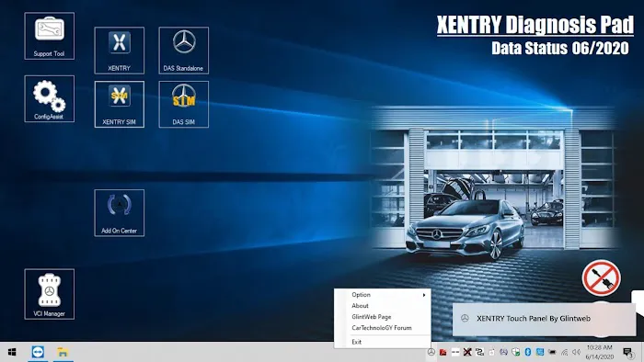Screen dimensions: 644x362
Task: Click the security shield tray icon
Action: pyautogui.click(x=516, y=352)
